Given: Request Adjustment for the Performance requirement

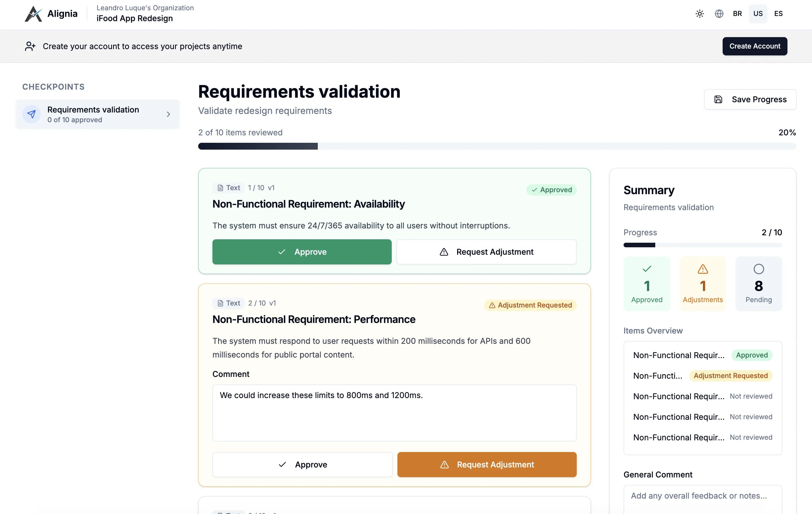Looking at the screenshot, I should pos(487,464).
